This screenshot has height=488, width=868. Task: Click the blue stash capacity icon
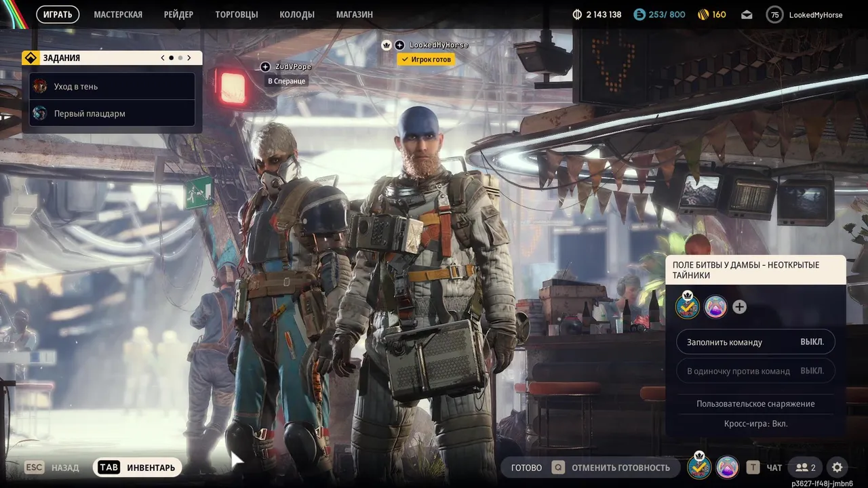(639, 14)
